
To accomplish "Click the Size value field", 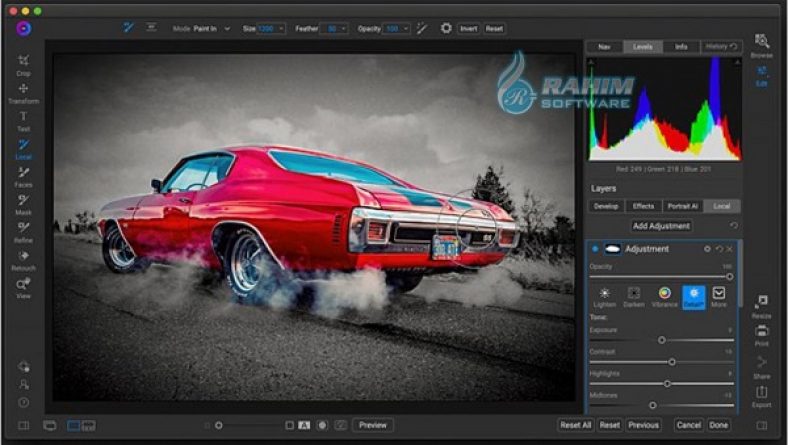I will pos(267,29).
